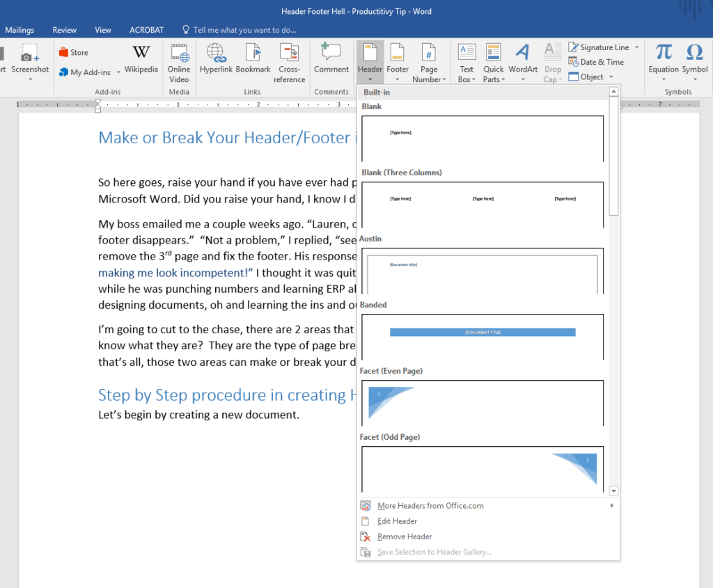The width and height of the screenshot is (713, 588).
Task: Click the Remove Header icon
Action: [365, 537]
